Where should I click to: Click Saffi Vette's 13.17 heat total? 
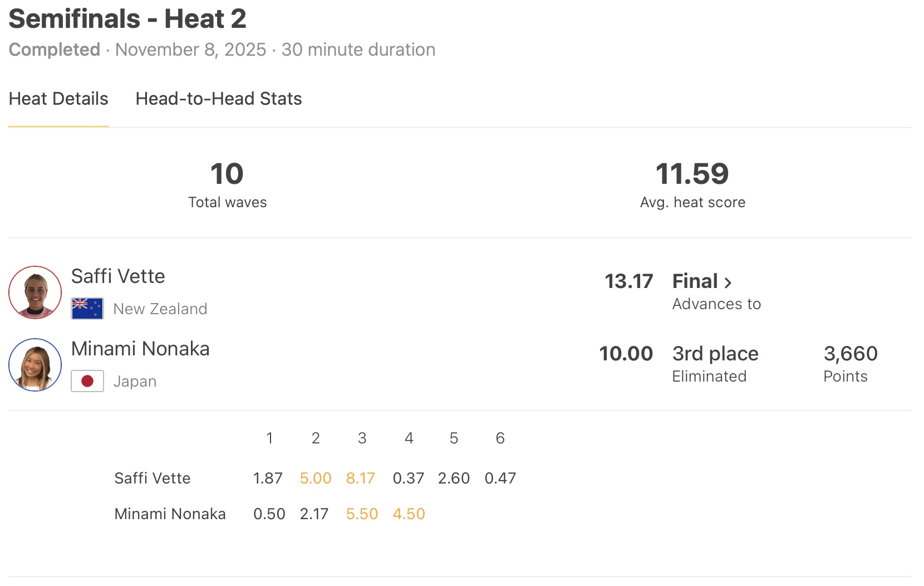point(628,281)
